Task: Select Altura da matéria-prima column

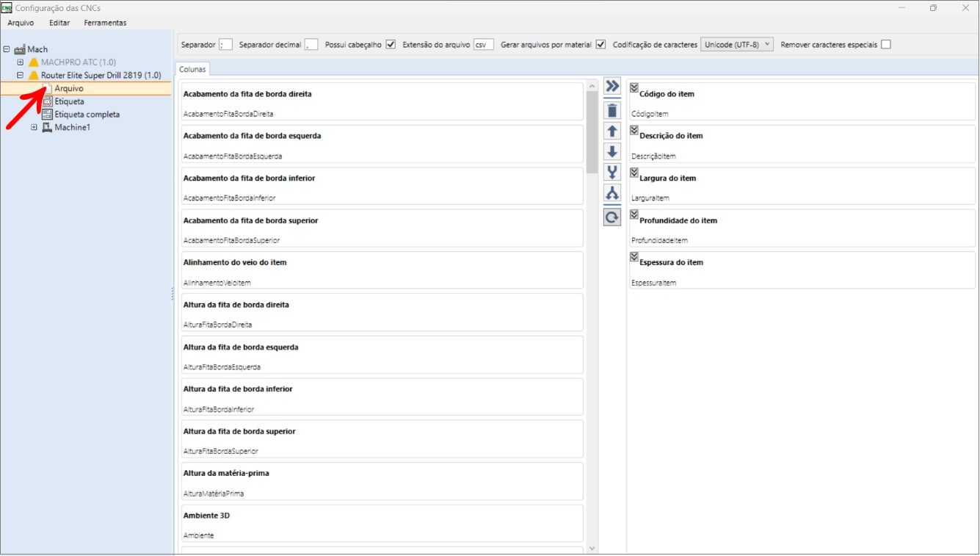Action: click(x=382, y=482)
